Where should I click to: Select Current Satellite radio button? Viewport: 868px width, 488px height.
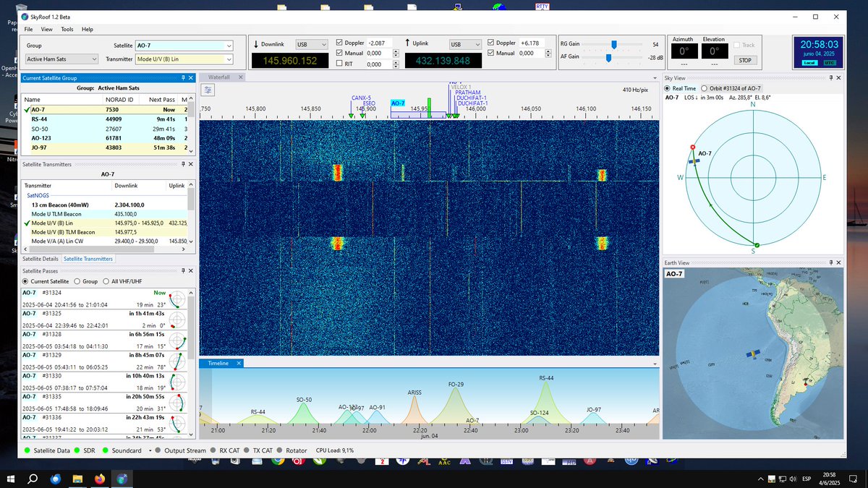(x=26, y=281)
